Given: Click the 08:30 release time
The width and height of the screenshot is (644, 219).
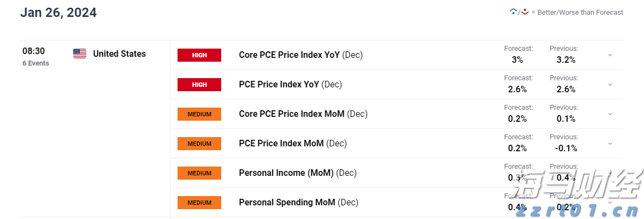Looking at the screenshot, I should coord(33,51).
